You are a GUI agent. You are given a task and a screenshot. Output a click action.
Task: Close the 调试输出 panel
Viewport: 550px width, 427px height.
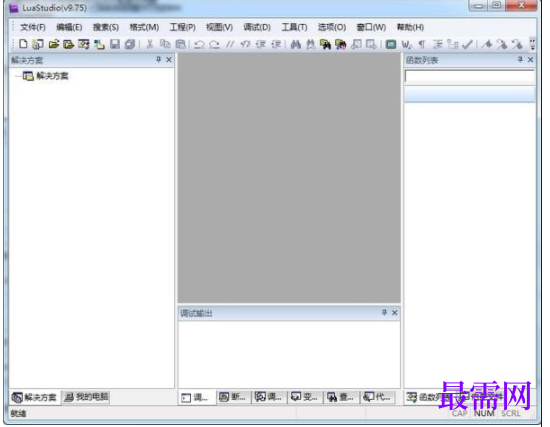click(x=394, y=312)
